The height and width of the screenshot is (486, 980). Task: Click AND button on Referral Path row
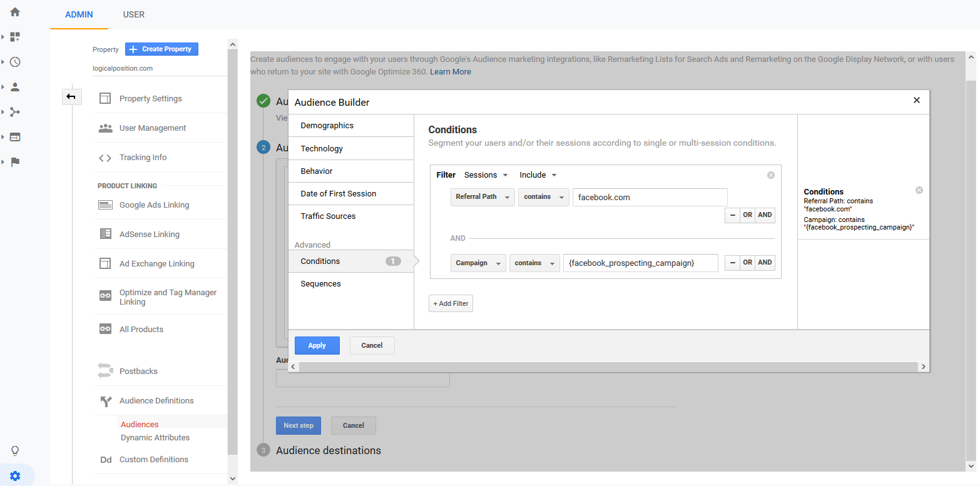point(765,215)
